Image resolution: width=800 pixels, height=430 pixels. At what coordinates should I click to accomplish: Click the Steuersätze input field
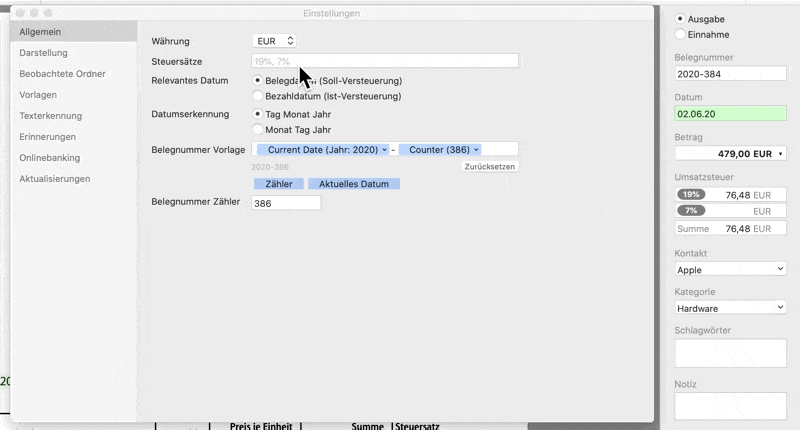pyautogui.click(x=385, y=61)
